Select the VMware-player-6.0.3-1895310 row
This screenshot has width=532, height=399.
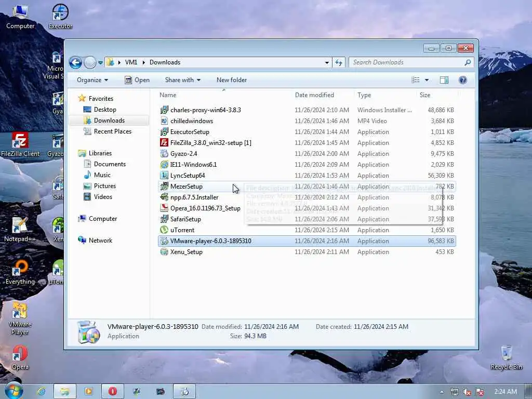coord(307,241)
